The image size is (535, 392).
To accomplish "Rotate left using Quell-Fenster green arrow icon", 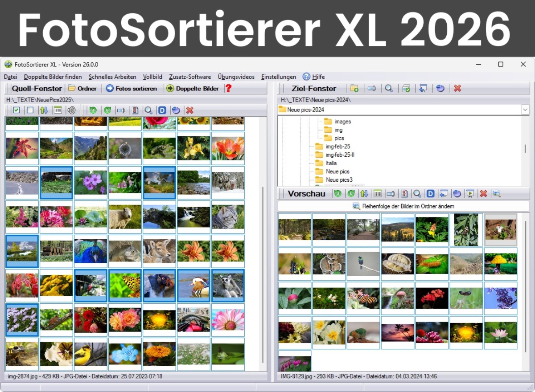I will click(93, 110).
